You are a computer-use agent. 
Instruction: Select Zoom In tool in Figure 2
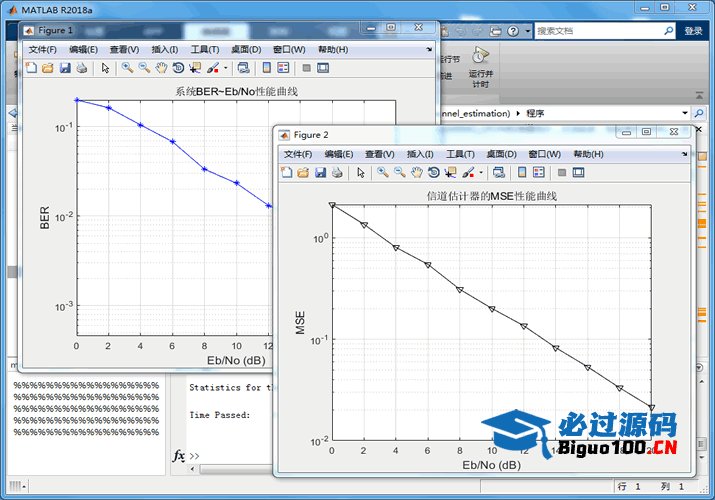(x=383, y=172)
